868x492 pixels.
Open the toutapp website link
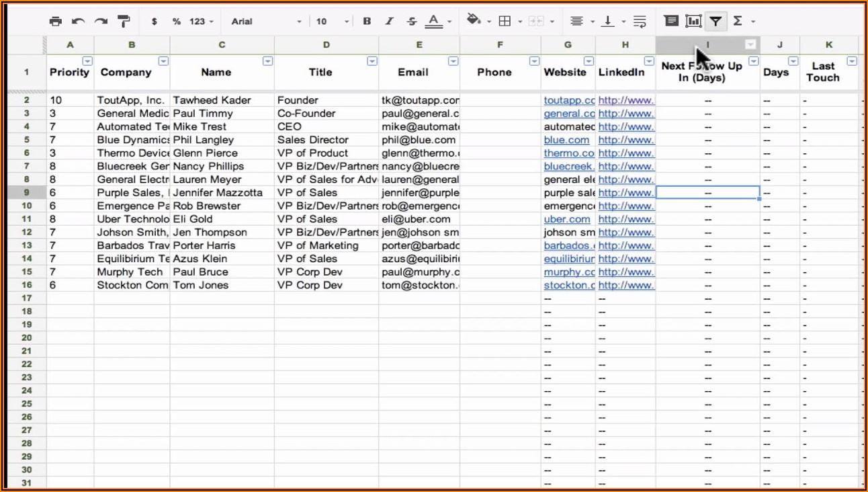[x=569, y=100]
